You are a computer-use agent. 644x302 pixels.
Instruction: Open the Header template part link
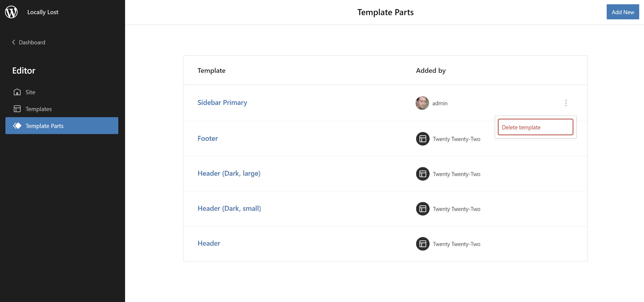click(209, 243)
